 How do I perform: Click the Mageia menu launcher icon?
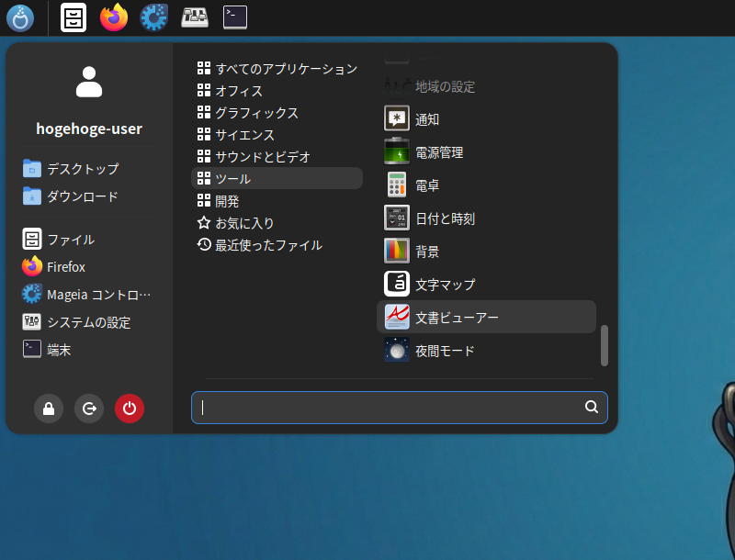point(20,17)
